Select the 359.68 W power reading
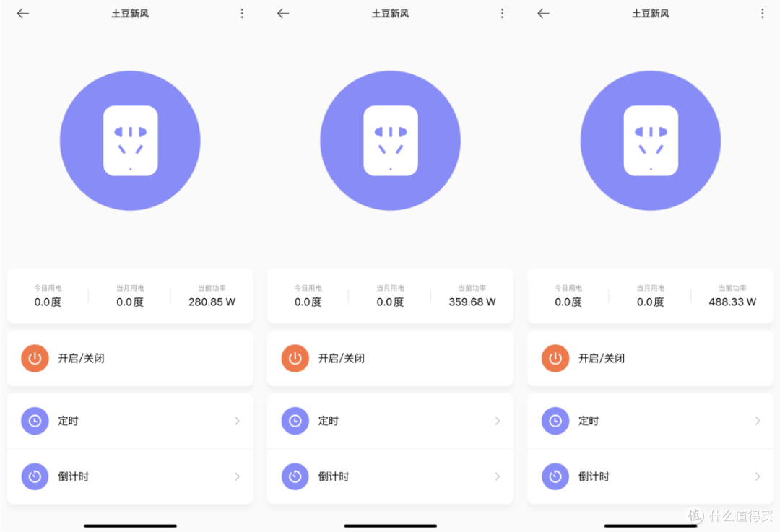This screenshot has height=532, width=780. click(472, 302)
